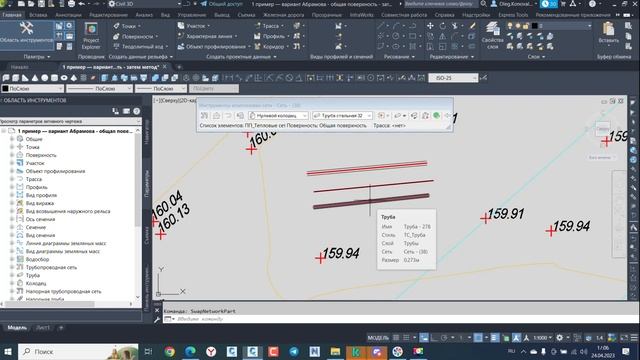Viewport: 640px width, 360px height.
Task: Click Windows taskbar Поиск search box
Action: click(x=79, y=351)
